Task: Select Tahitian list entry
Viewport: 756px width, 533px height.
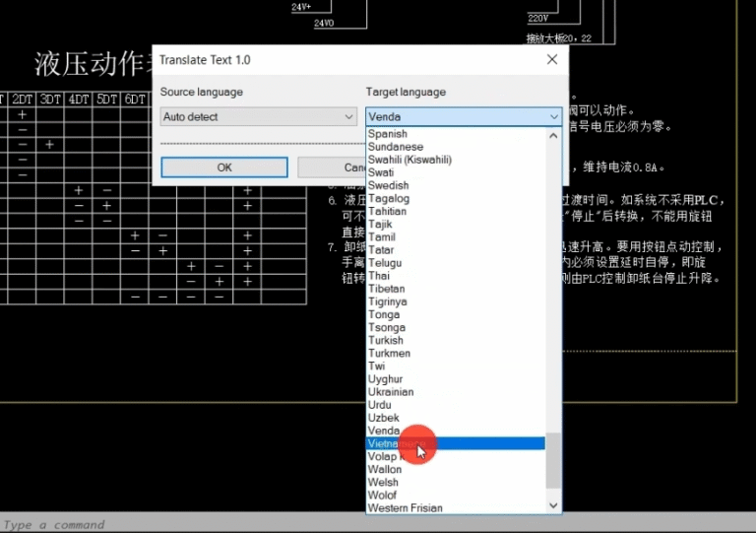Action: 456,211
